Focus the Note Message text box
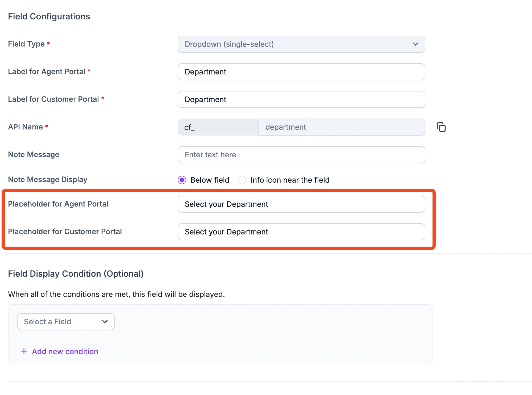The width and height of the screenshot is (532, 395). click(x=301, y=155)
